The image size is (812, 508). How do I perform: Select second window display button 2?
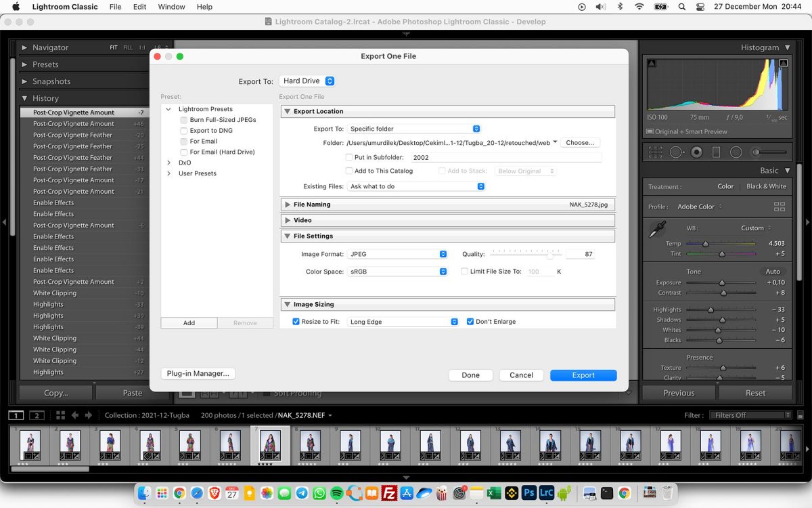click(x=37, y=415)
